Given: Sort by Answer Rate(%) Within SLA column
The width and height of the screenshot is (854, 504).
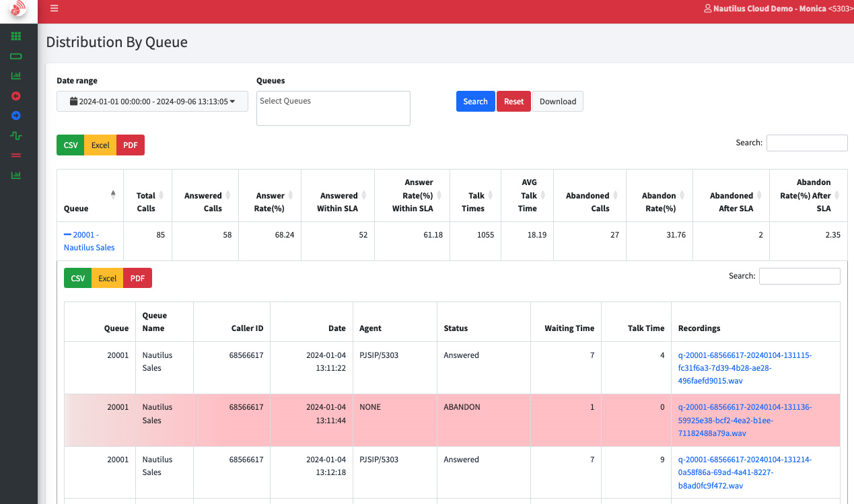Looking at the screenshot, I should click(x=413, y=195).
